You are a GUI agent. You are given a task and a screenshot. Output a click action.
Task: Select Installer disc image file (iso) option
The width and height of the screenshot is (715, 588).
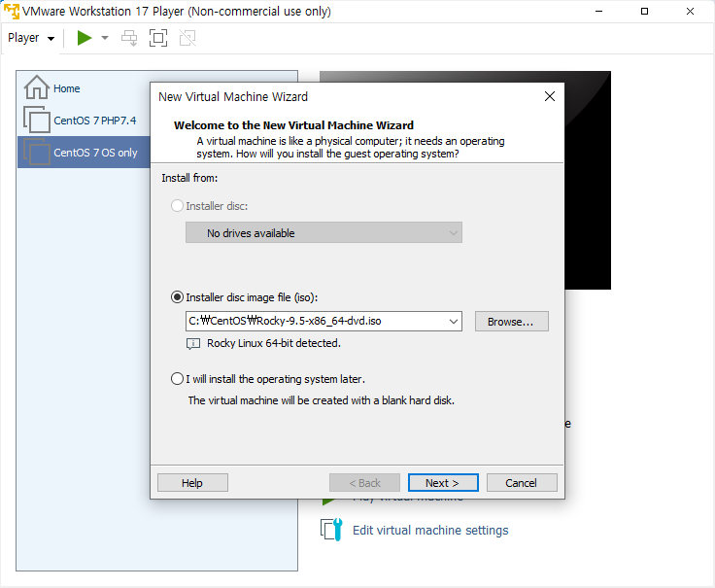pyautogui.click(x=177, y=297)
